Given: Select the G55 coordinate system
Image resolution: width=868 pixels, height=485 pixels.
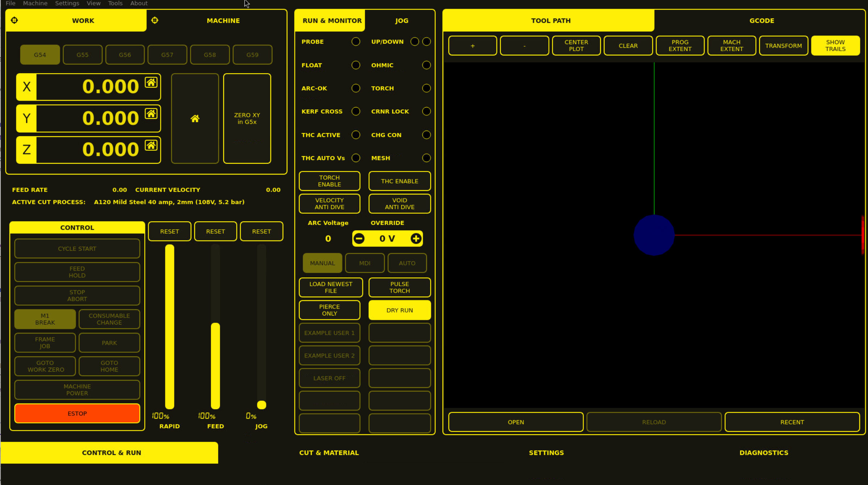Looking at the screenshot, I should 83,55.
